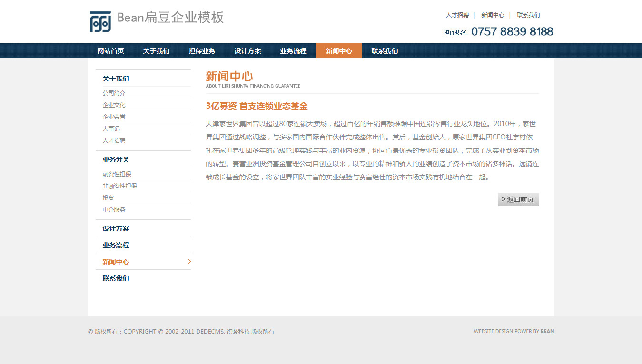Select 关于我们 in the top navigation bar
Image resolution: width=642 pixels, height=364 pixels.
point(156,51)
